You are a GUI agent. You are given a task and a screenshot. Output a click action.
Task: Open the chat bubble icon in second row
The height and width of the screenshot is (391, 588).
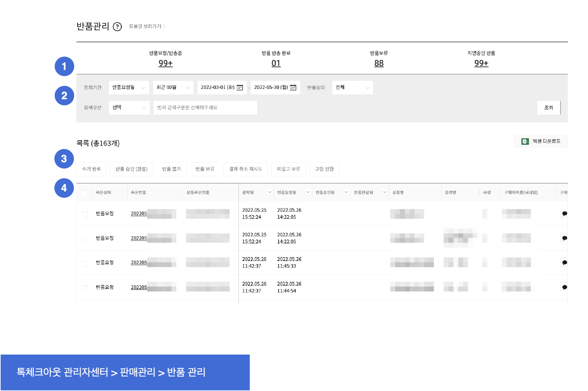[x=565, y=238]
